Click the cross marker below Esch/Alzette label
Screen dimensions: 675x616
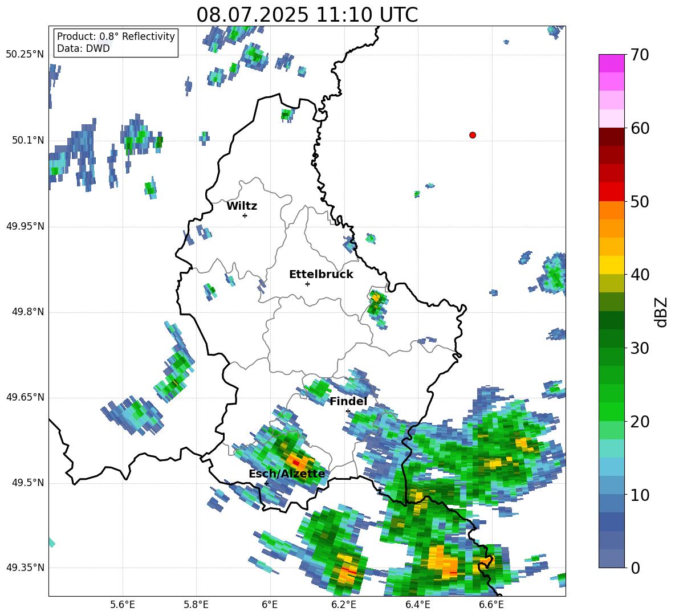(x=266, y=483)
